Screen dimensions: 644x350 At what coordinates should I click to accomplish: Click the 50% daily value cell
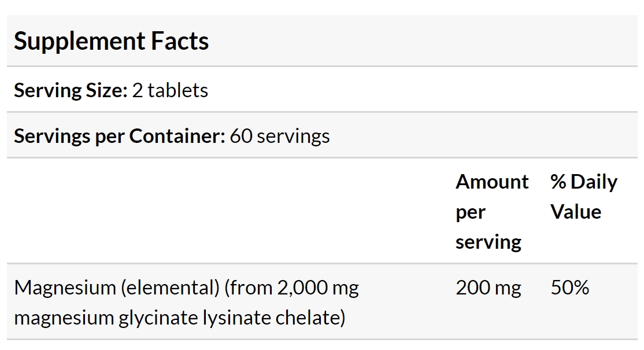(x=569, y=287)
